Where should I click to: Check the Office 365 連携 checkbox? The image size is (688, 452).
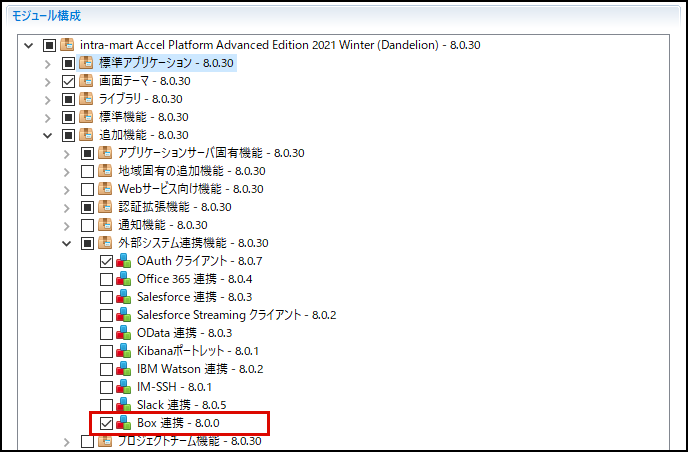coord(106,279)
